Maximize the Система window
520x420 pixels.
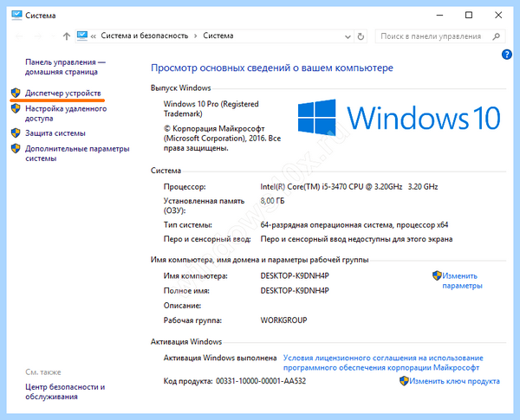click(469, 16)
